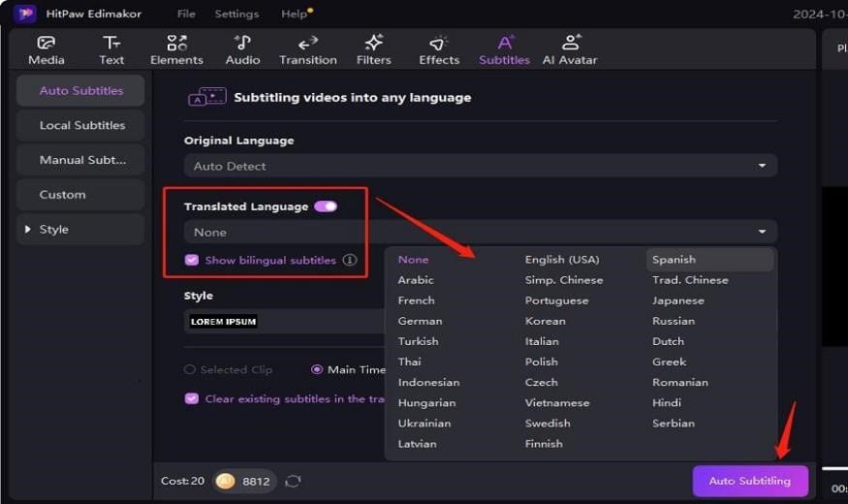Uncheck Show bilingual subtitles
The width and height of the screenshot is (848, 504).
coord(192,260)
